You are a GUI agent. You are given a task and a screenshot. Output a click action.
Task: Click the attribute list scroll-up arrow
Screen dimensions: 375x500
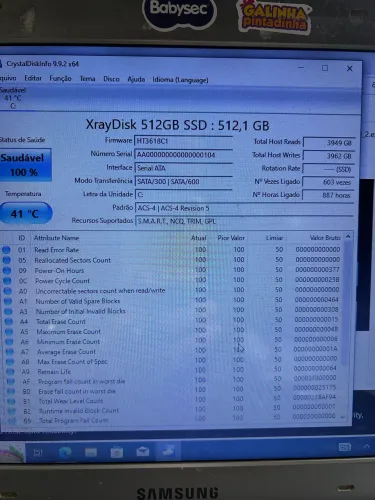pos(348,236)
